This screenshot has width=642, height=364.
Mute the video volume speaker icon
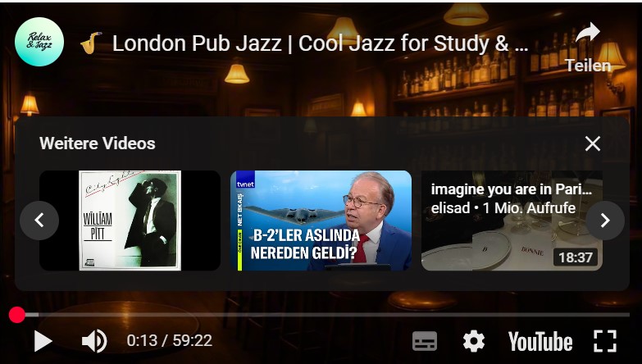coord(94,341)
